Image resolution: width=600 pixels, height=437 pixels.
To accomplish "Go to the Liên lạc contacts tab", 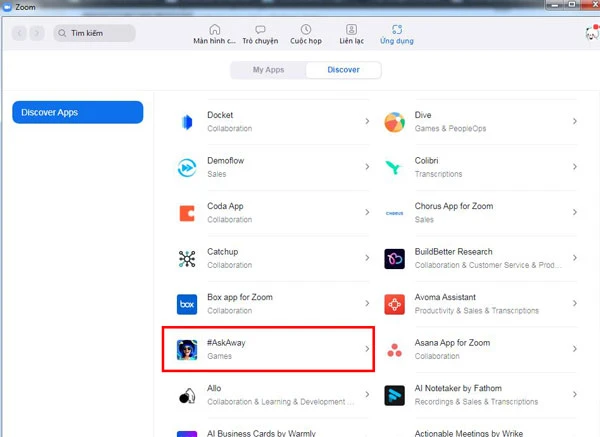I will (351, 34).
